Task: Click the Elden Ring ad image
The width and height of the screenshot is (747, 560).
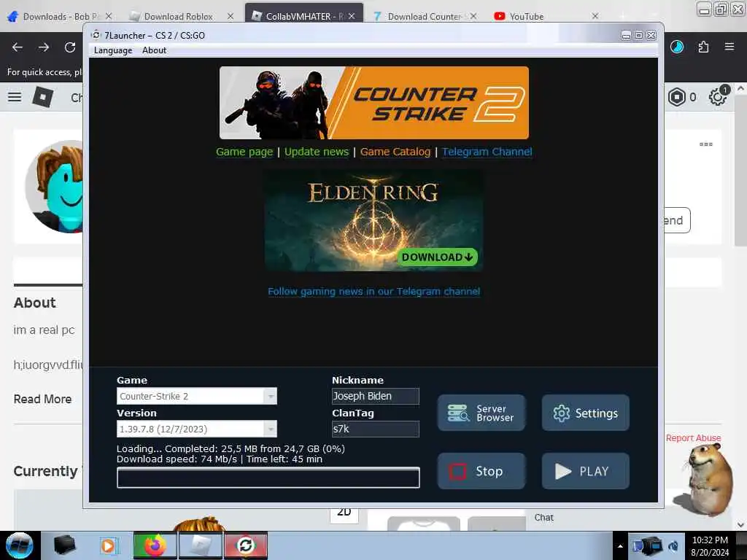Action: coord(373,220)
